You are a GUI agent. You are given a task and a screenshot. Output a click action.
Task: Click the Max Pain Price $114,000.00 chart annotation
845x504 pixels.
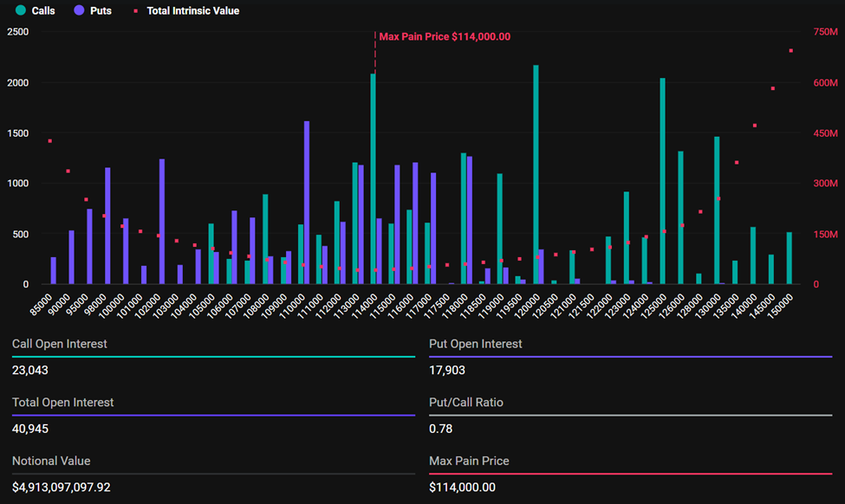pyautogui.click(x=445, y=36)
